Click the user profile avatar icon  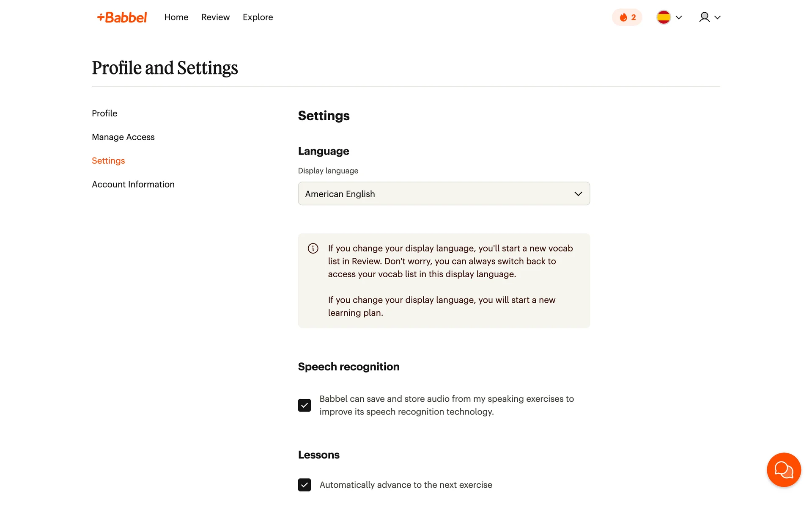tap(704, 17)
